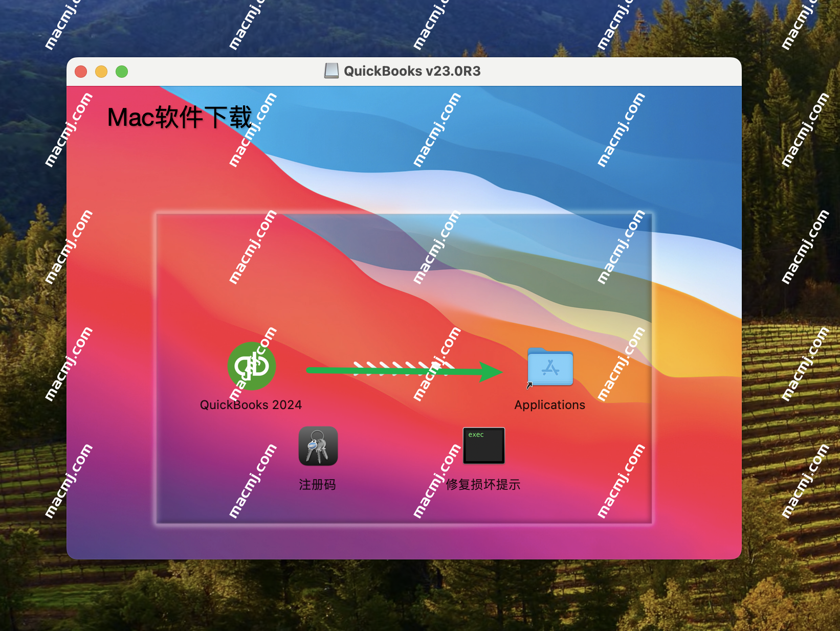Click the disk icon in title bar
This screenshot has width=840, height=631.
point(331,71)
